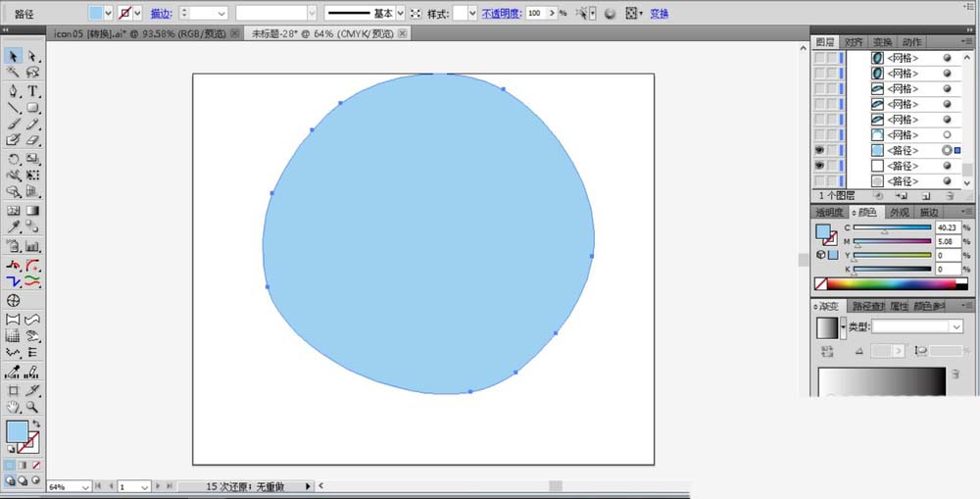The image size is (980, 499).
Task: Open the 样式 graphic style dropdown
Action: (x=472, y=13)
